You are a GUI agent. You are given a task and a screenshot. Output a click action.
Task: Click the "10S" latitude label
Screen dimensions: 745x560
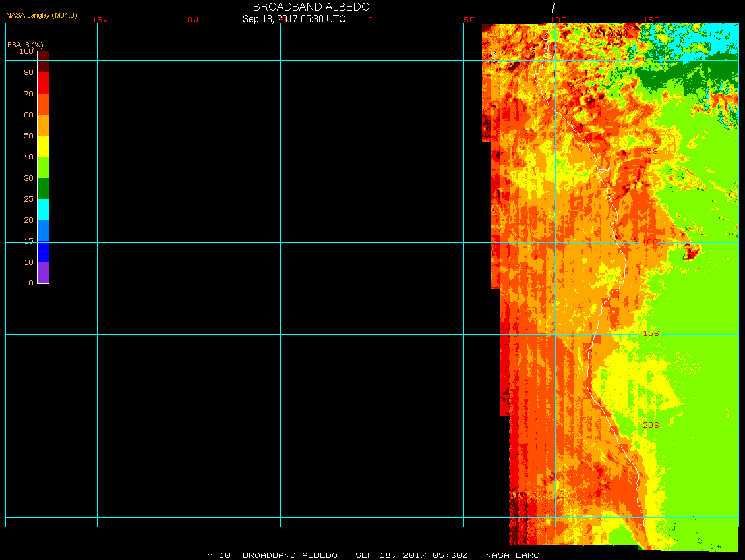pos(651,242)
